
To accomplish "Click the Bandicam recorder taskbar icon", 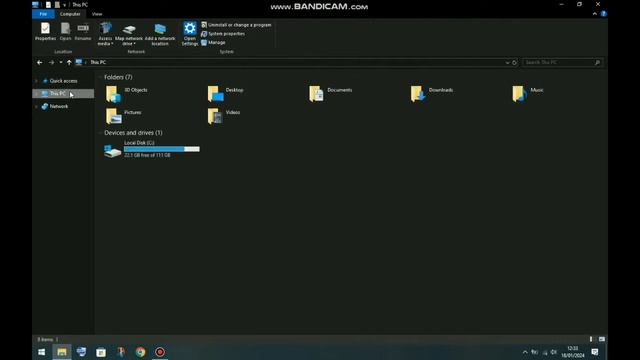I will [x=160, y=352].
